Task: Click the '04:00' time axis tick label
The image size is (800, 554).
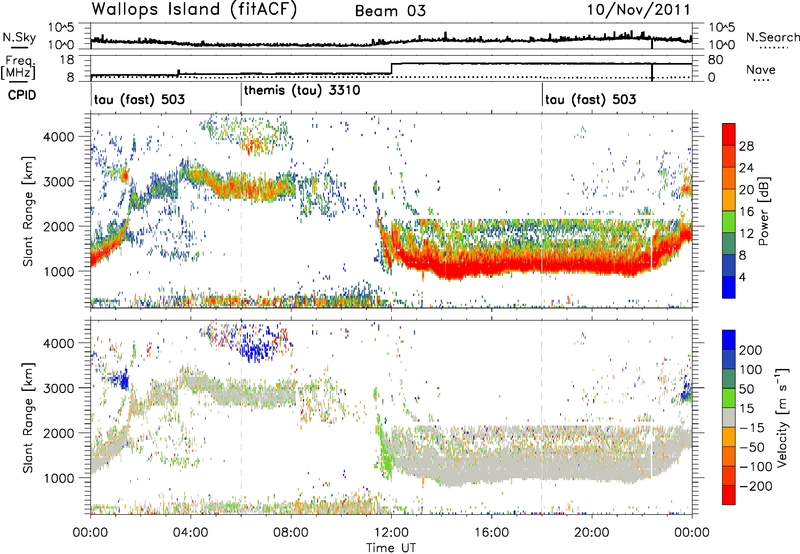Action: [191, 533]
